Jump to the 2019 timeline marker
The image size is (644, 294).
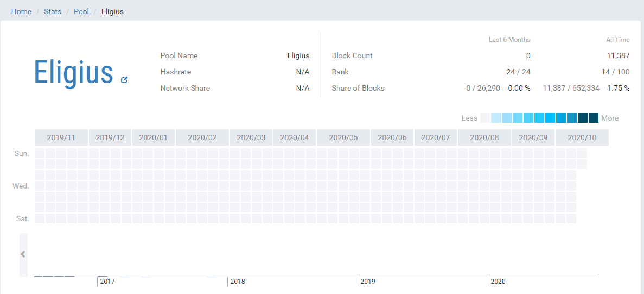(x=368, y=282)
